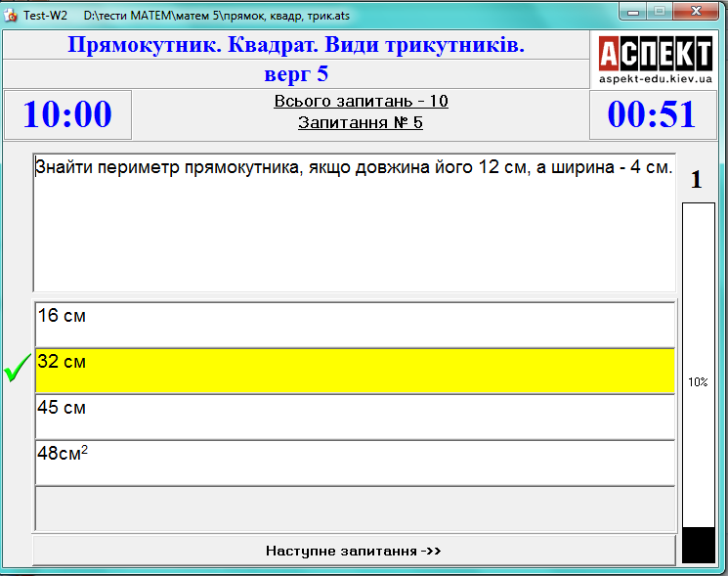Viewport: 728px width, 576px height.
Task: Click the 10% vertical progress bar
Action: tap(699, 382)
